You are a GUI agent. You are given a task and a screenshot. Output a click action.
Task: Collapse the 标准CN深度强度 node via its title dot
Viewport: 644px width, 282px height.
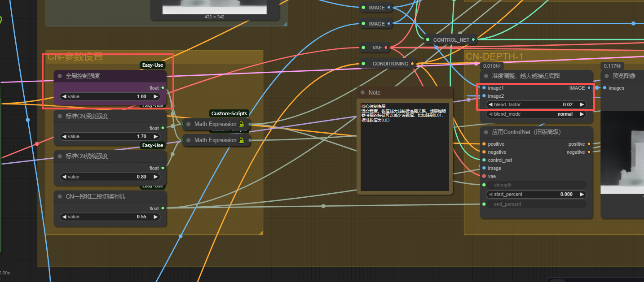tap(60, 117)
